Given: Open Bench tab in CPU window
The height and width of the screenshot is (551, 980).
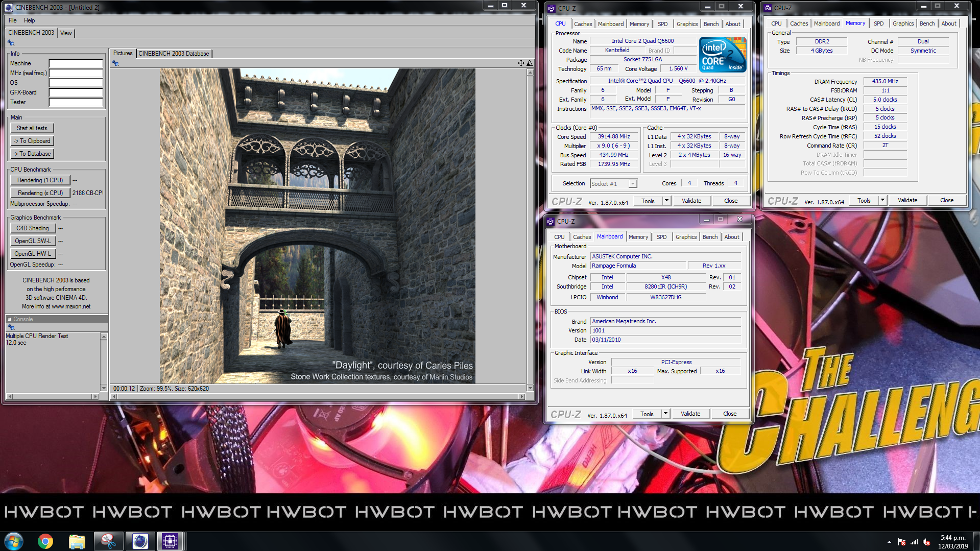Looking at the screenshot, I should point(711,24).
